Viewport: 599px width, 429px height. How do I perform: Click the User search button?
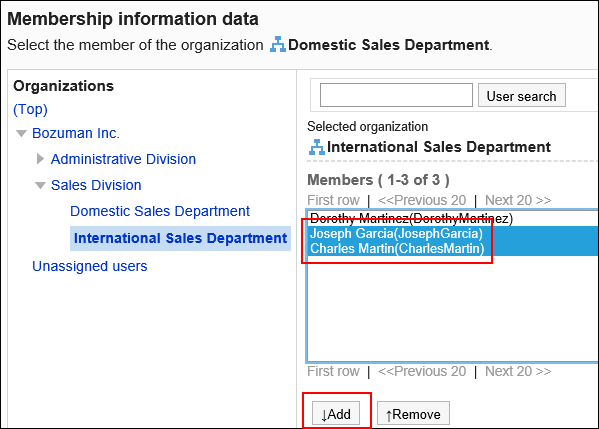tap(521, 96)
